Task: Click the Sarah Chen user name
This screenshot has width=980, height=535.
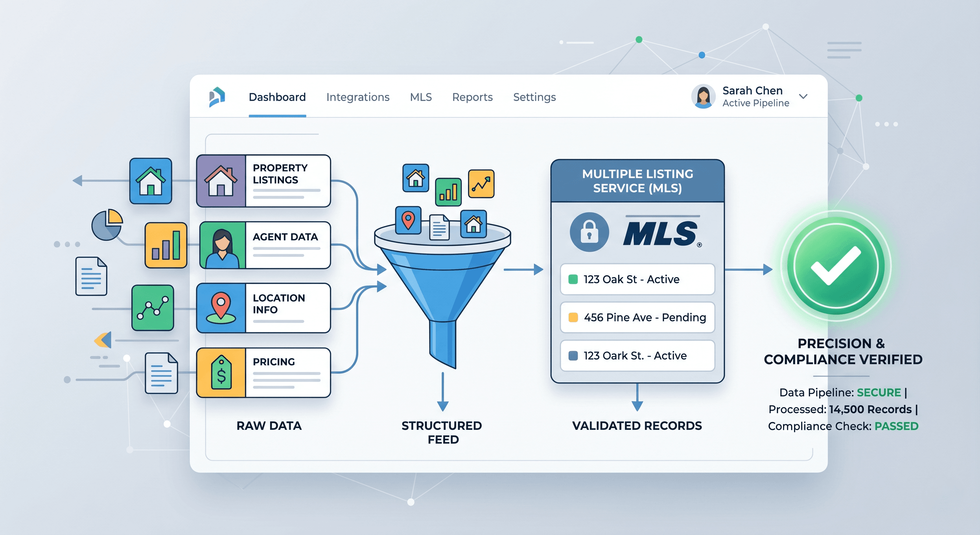Action: pos(752,91)
